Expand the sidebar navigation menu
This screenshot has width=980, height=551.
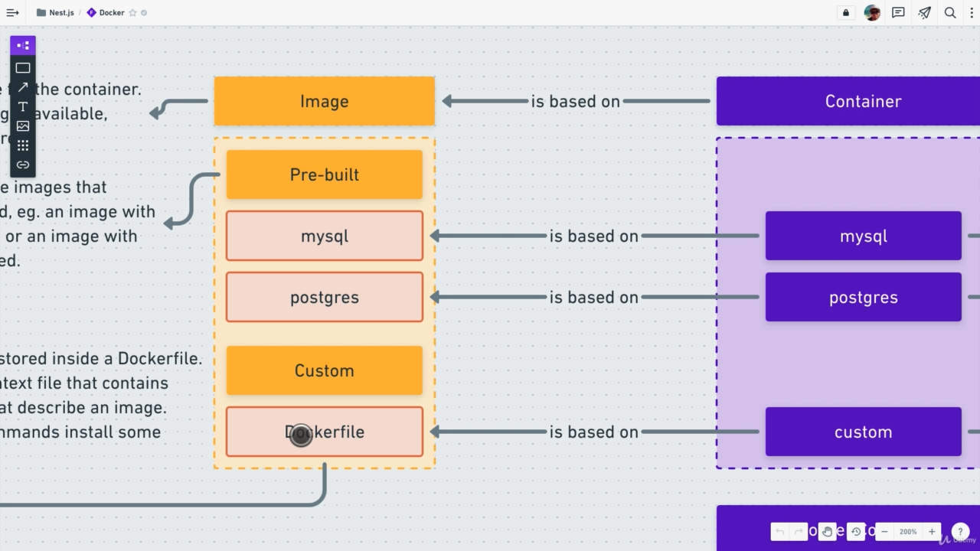tap(13, 13)
